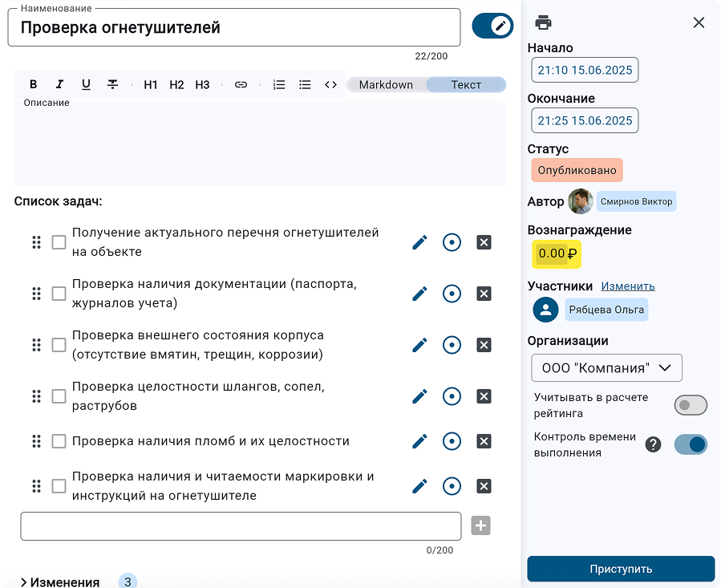Click the Наименование title field
721x588 pixels.
point(234,27)
